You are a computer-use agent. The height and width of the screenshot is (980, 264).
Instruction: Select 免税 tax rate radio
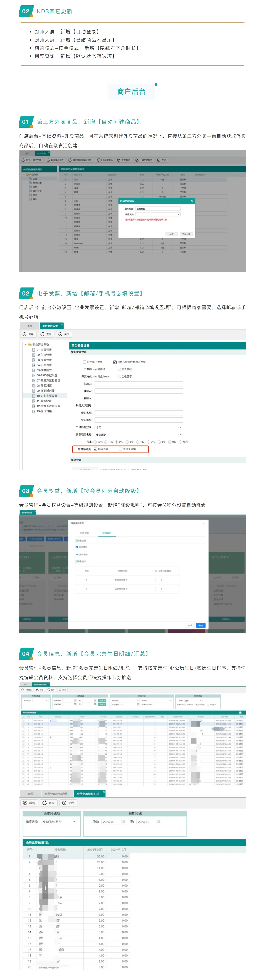pos(181,442)
